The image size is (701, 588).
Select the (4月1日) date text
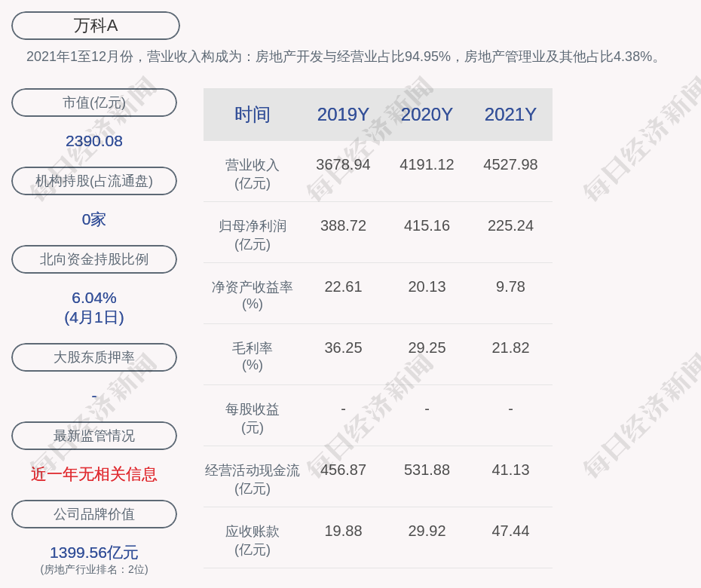click(94, 317)
